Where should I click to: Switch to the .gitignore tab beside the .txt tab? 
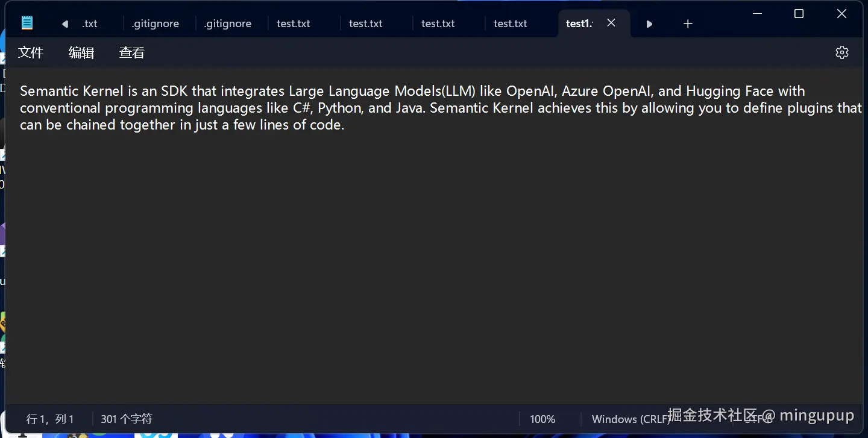156,23
